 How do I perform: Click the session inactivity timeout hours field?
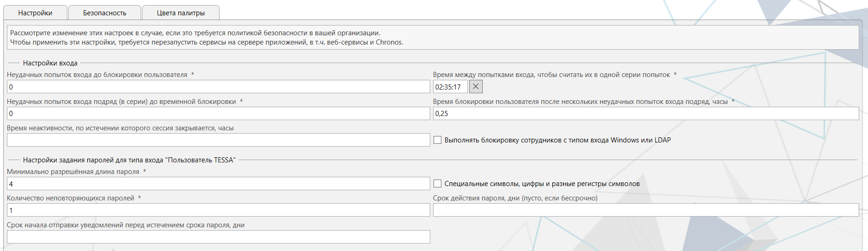(x=218, y=140)
